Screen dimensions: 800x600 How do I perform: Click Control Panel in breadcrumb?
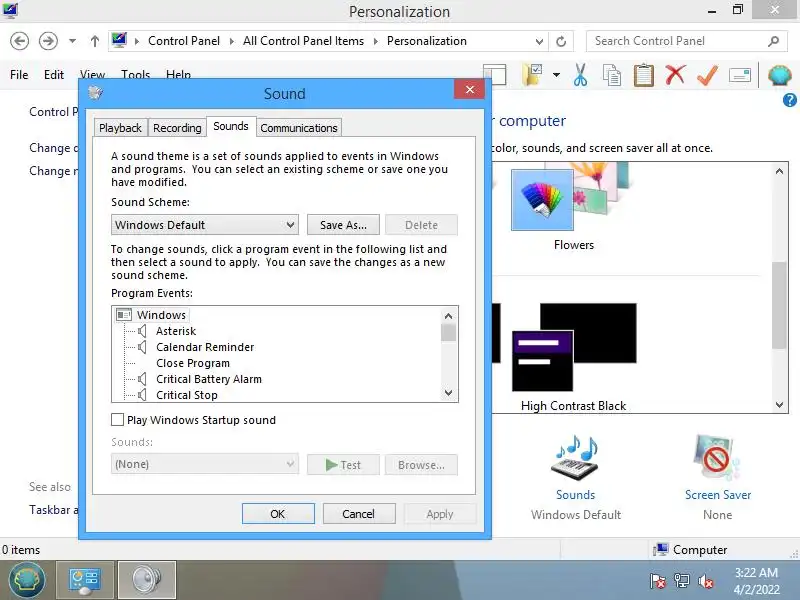[x=184, y=41]
